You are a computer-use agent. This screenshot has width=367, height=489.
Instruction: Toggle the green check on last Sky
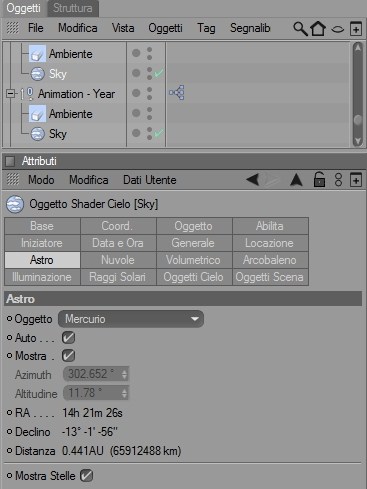159,133
